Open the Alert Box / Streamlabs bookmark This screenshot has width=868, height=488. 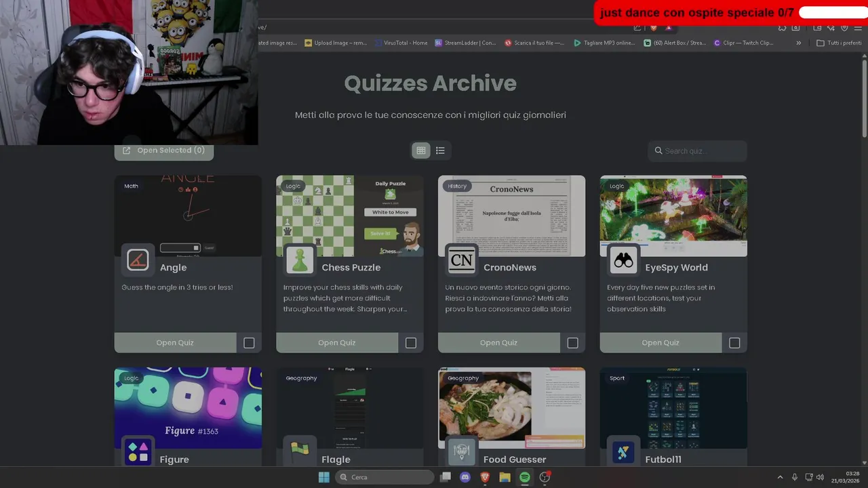(675, 43)
